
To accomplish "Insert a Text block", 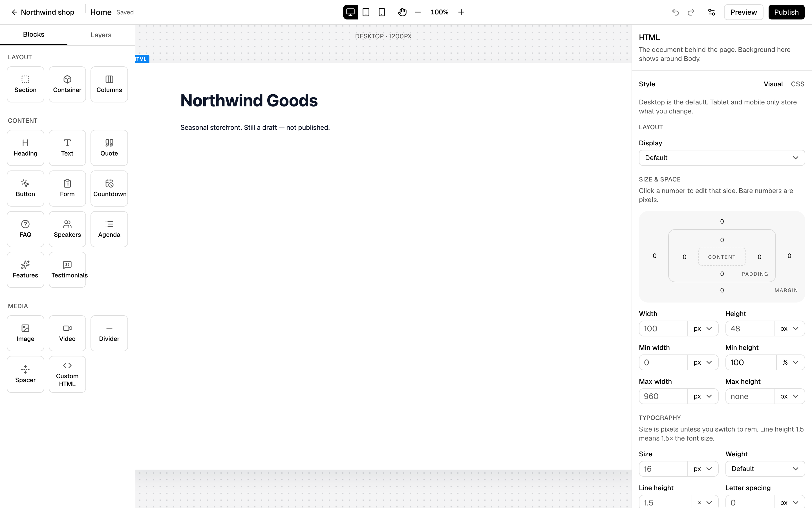I will (67, 148).
